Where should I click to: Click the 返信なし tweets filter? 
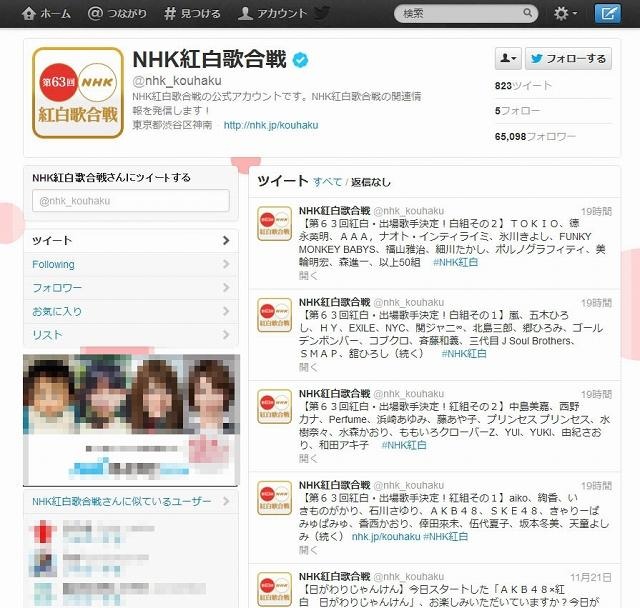click(x=371, y=182)
